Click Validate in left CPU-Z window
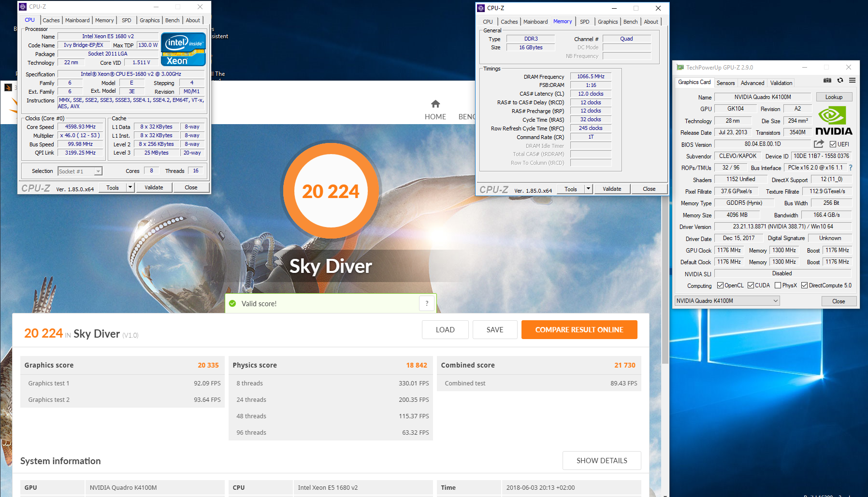Screen dimensions: 868x497 [154, 187]
